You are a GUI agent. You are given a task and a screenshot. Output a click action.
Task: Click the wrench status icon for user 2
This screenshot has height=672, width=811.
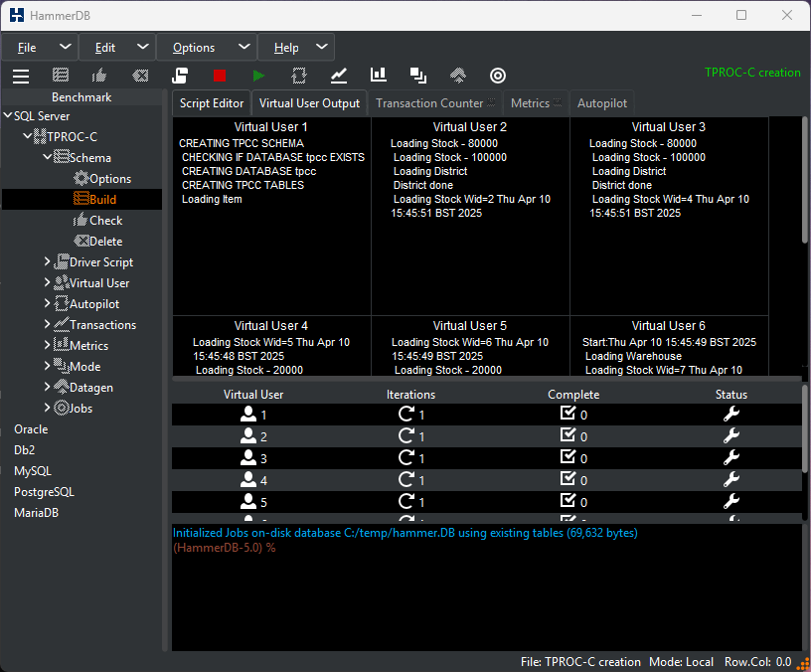[x=731, y=436]
